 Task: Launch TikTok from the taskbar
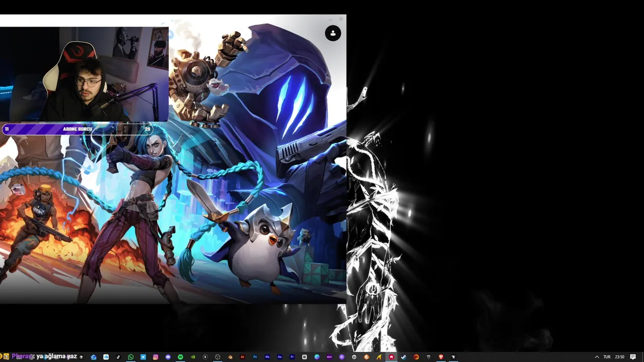(x=118, y=357)
